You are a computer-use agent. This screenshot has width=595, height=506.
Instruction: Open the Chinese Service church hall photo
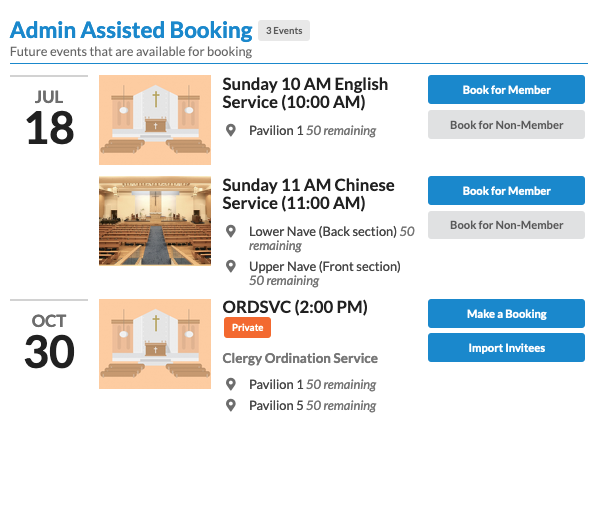(155, 221)
